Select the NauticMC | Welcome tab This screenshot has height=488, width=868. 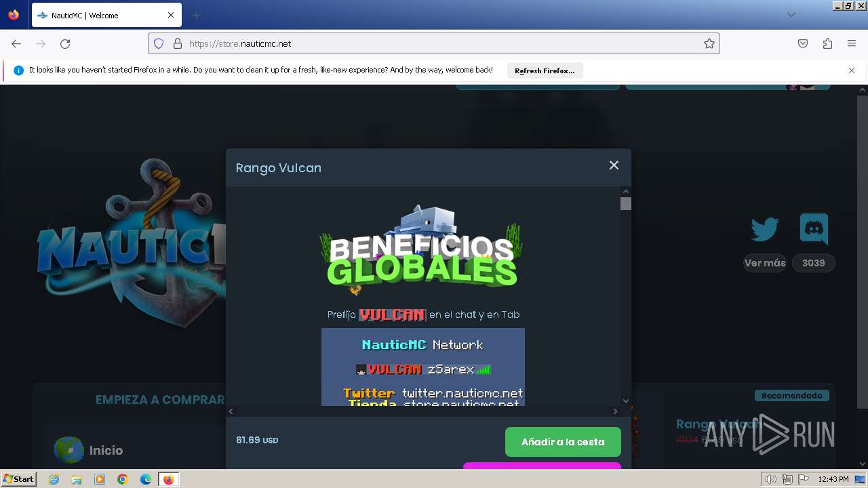pos(106,15)
